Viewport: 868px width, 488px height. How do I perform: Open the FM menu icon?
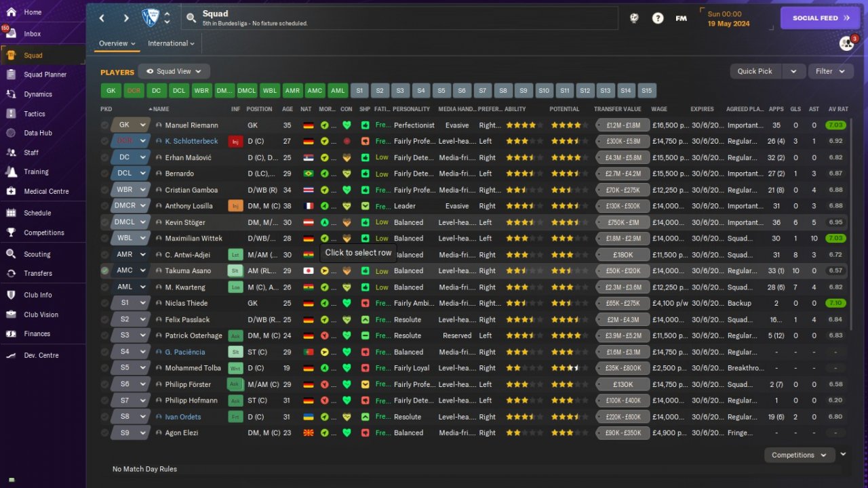point(682,18)
